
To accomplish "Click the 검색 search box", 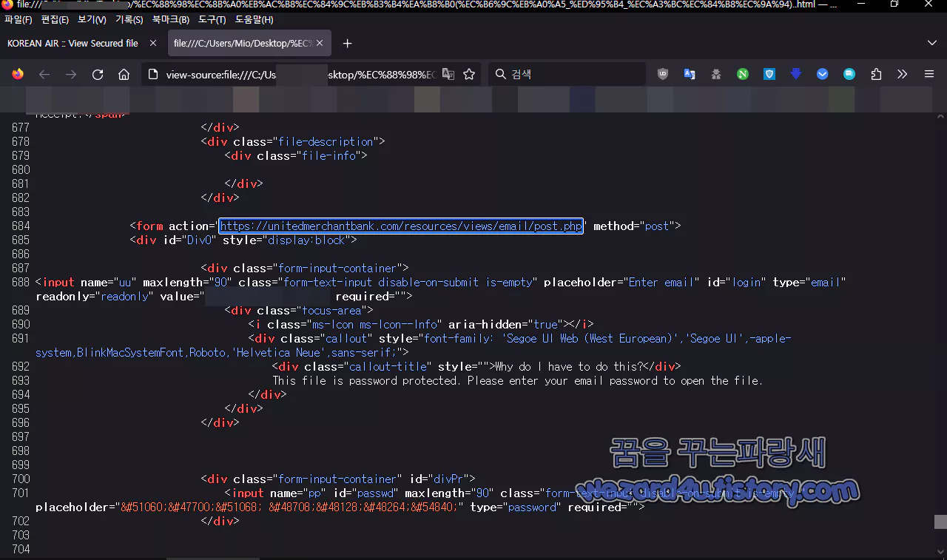I will coord(567,74).
